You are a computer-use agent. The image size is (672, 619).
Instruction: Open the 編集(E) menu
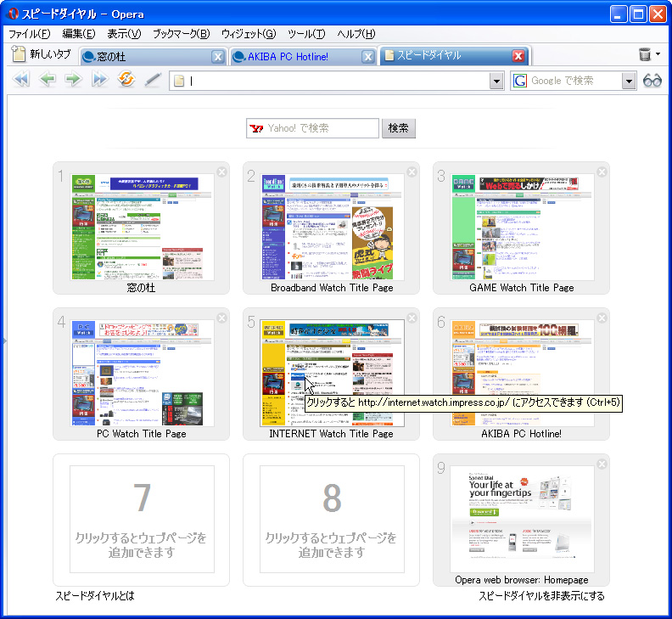79,34
